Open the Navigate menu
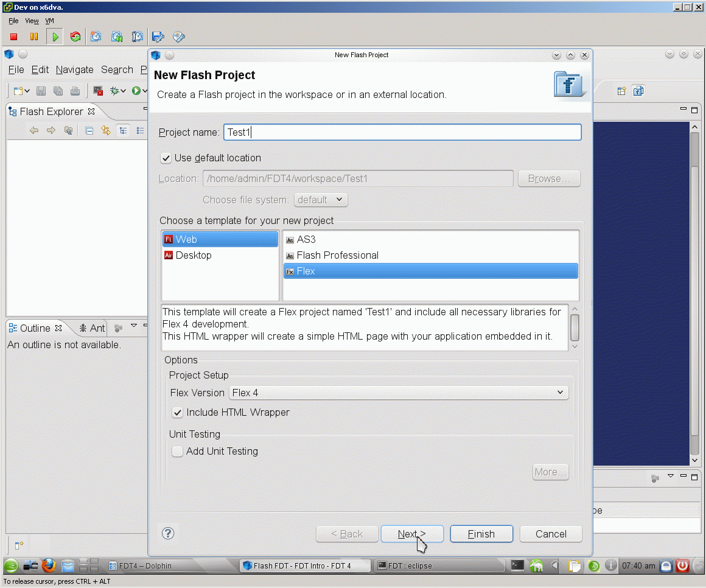Image resolution: width=706 pixels, height=588 pixels. point(75,70)
